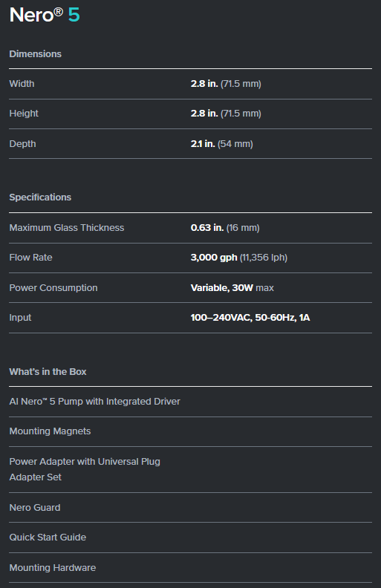
Task: Select the Dimensions section heading
Action: click(35, 54)
